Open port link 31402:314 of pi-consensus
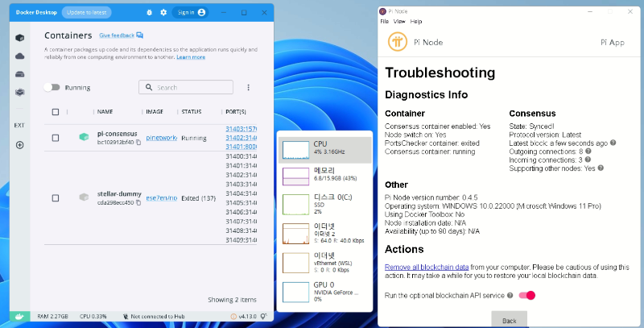This screenshot has width=644, height=328. pos(241,138)
